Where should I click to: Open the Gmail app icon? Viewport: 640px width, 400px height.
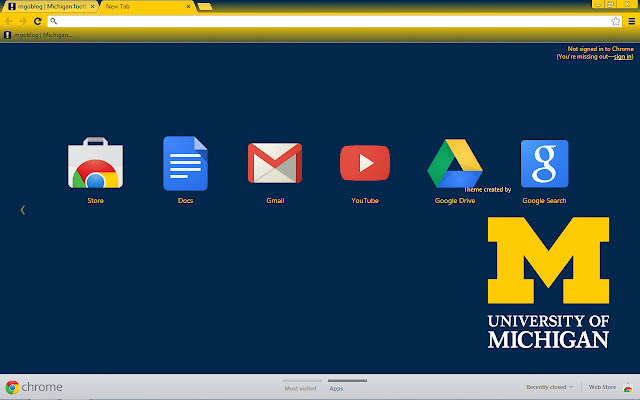(275, 163)
